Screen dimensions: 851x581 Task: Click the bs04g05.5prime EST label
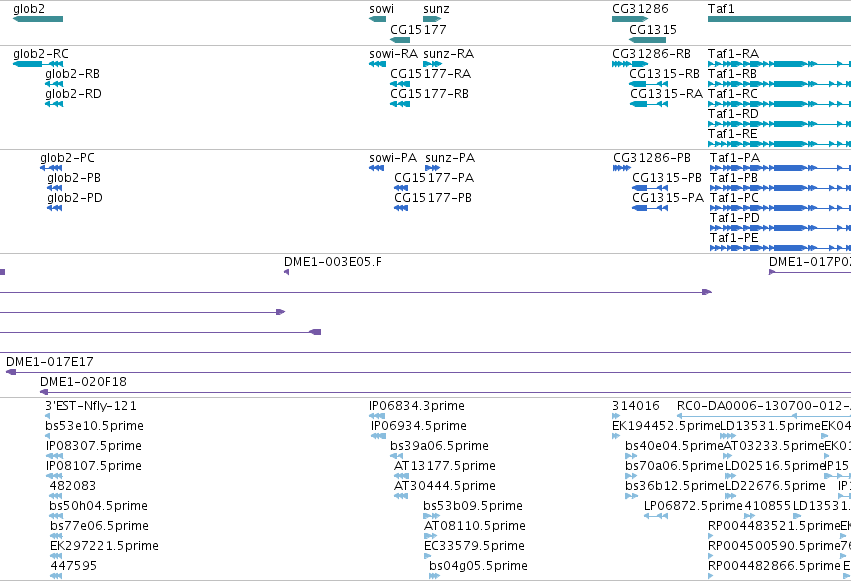[478, 566]
